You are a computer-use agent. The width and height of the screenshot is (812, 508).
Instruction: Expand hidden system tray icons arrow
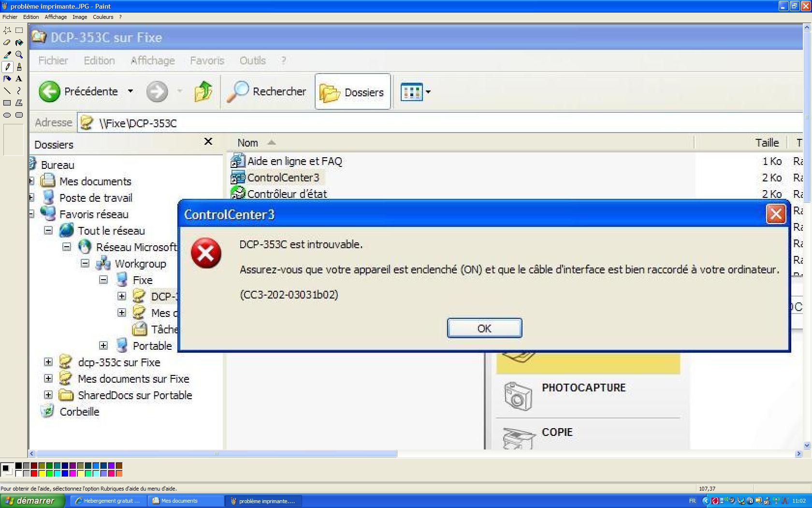coord(705,501)
